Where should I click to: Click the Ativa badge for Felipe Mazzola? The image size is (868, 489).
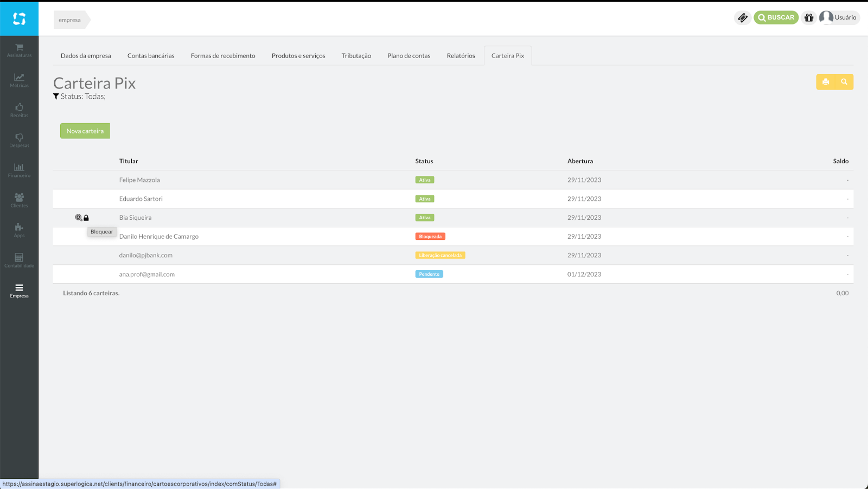tap(425, 180)
